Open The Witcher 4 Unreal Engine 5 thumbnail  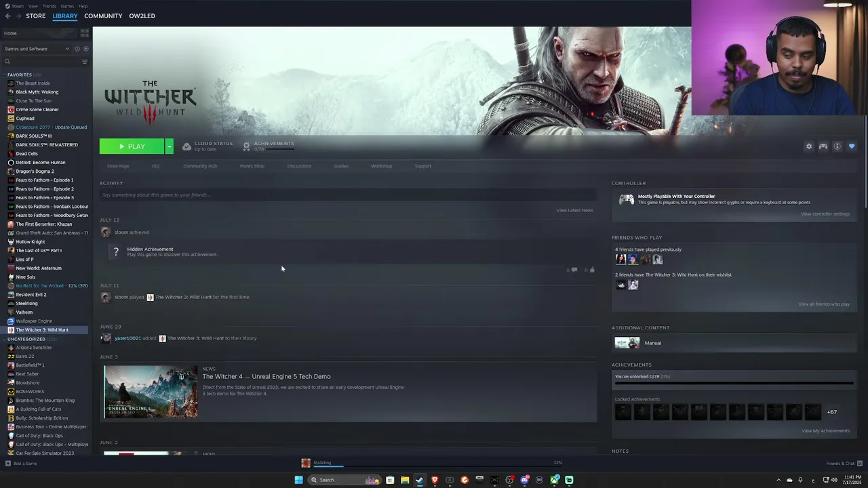tap(151, 392)
